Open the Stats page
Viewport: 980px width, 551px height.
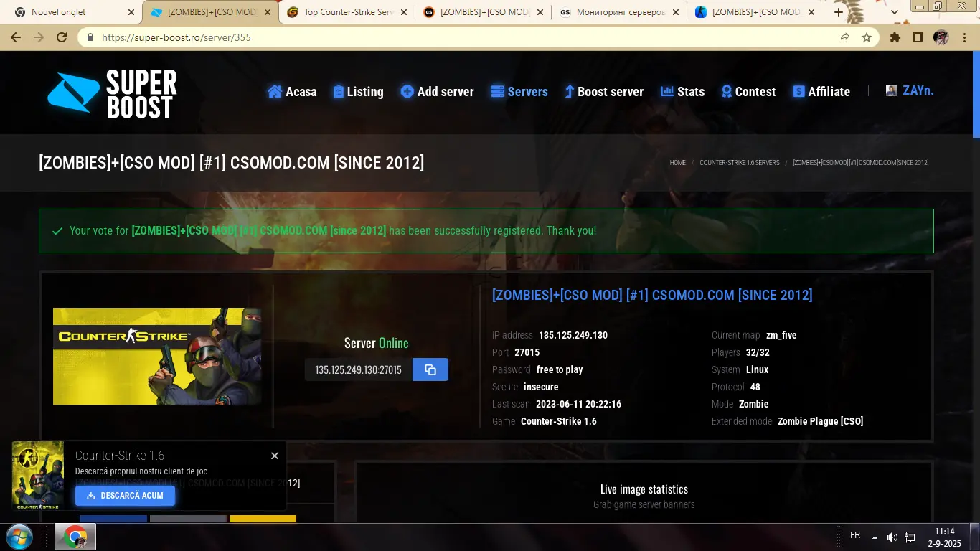coord(682,92)
